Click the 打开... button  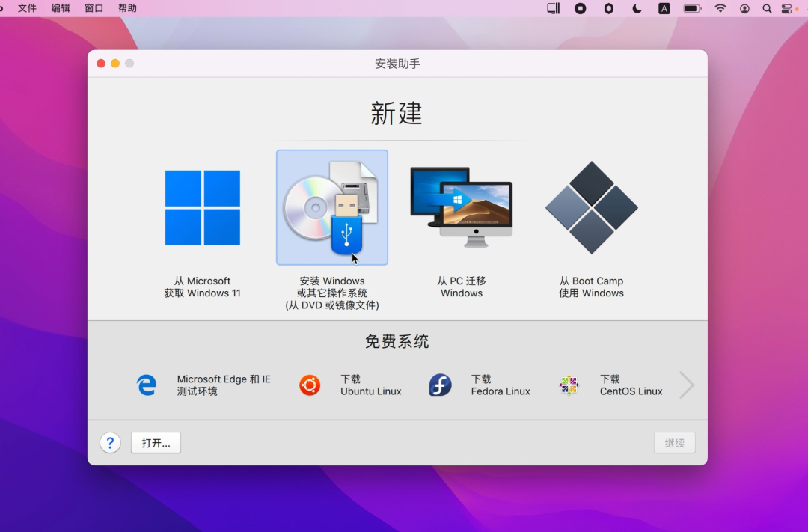point(155,443)
